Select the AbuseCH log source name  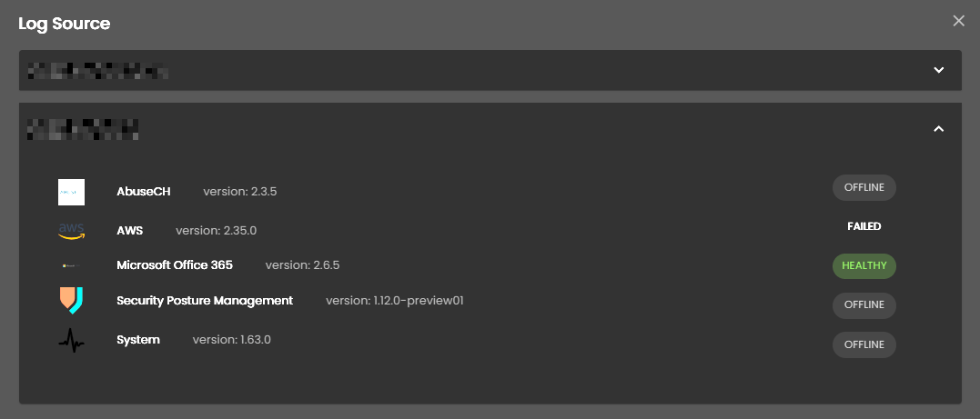click(144, 191)
